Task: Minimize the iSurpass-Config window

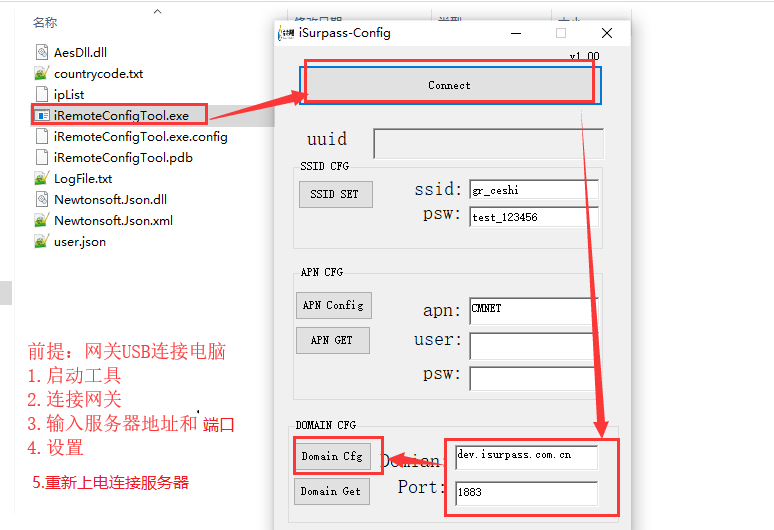Action: (516, 34)
